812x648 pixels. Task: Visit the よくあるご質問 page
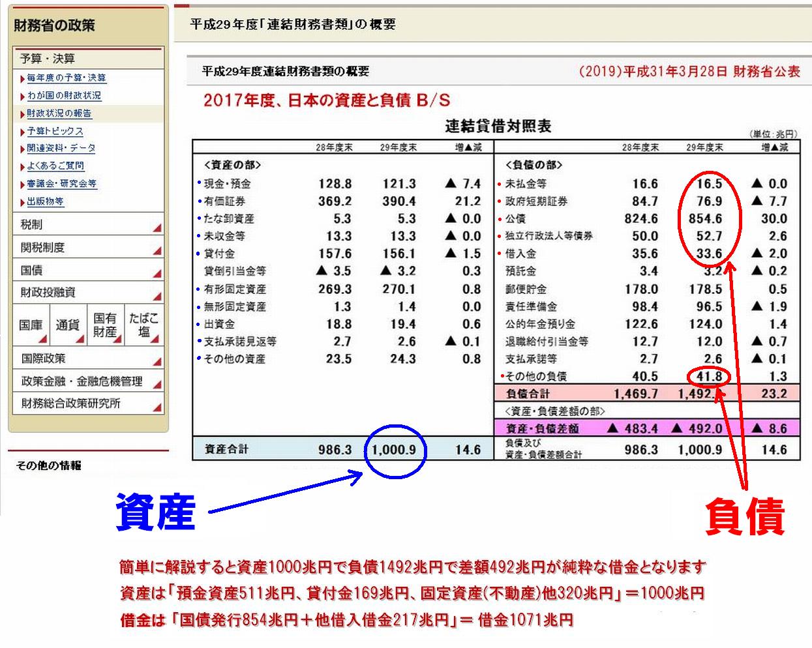click(x=55, y=166)
